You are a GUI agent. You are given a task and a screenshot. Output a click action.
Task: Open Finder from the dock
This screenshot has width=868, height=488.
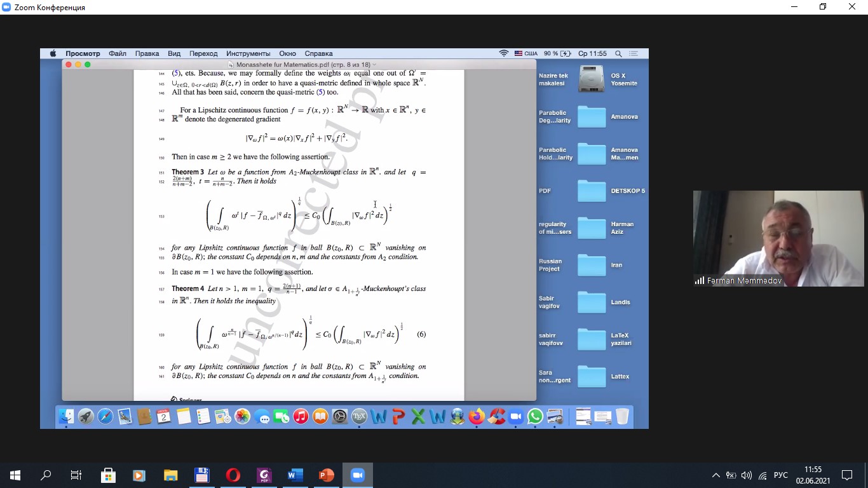click(x=66, y=416)
